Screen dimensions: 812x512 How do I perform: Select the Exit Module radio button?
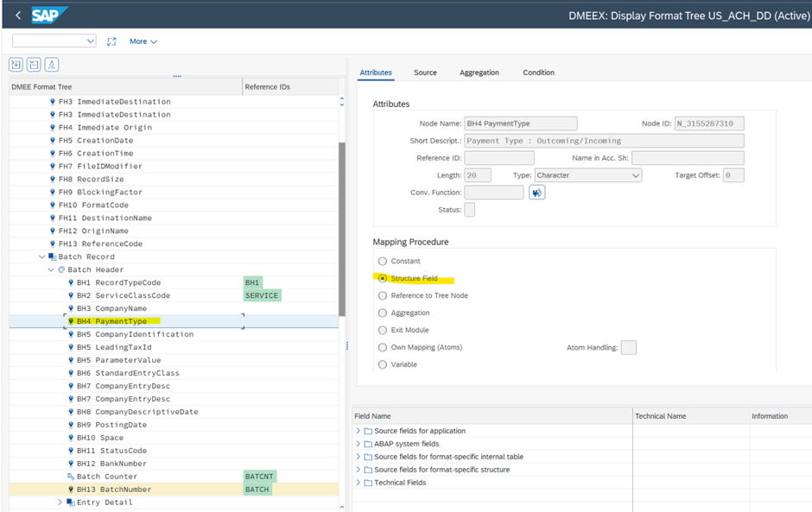click(x=383, y=331)
